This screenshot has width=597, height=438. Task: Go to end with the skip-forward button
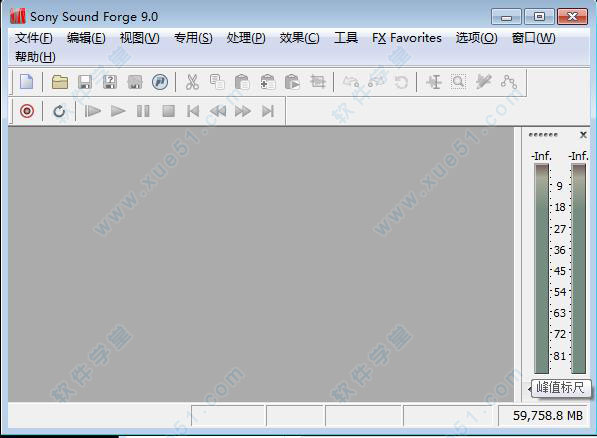click(x=268, y=111)
